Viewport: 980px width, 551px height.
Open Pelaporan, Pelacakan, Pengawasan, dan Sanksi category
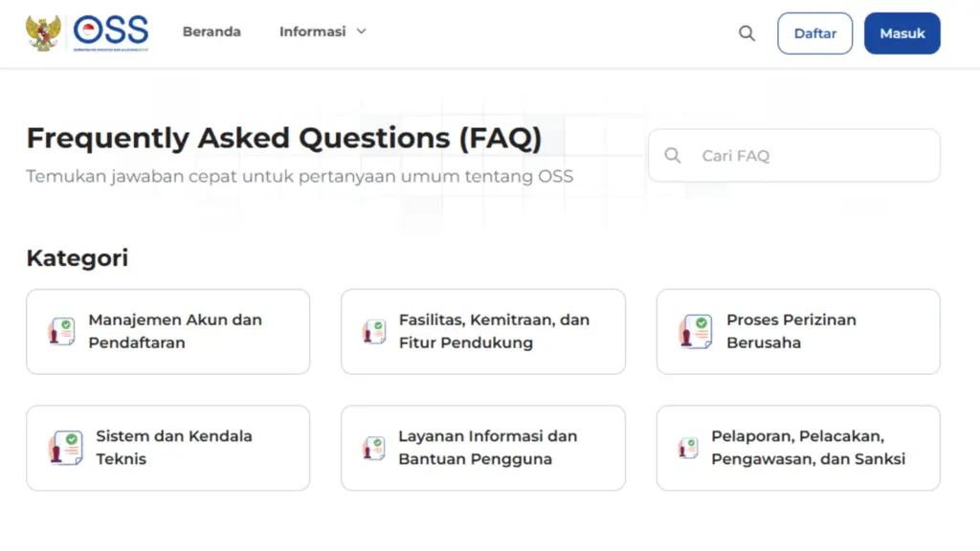pyautogui.click(x=798, y=448)
